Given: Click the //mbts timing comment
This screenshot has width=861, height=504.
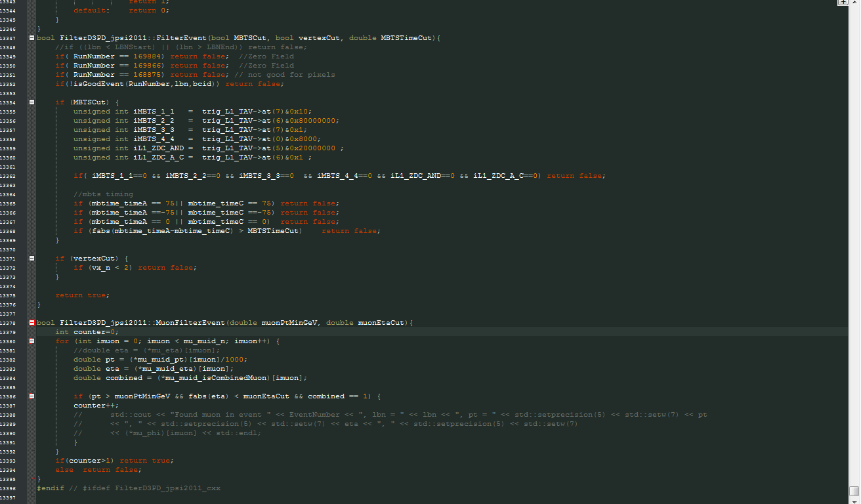Looking at the screenshot, I should tap(103, 194).
